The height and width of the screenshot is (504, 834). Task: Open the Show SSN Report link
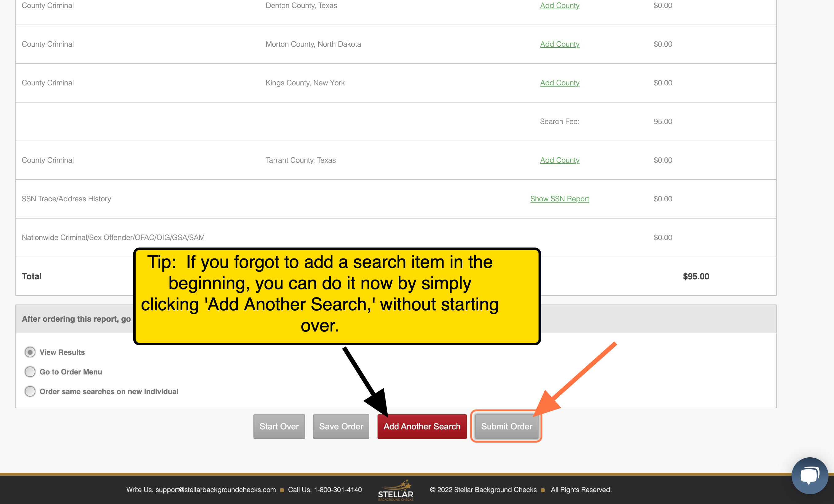559,199
